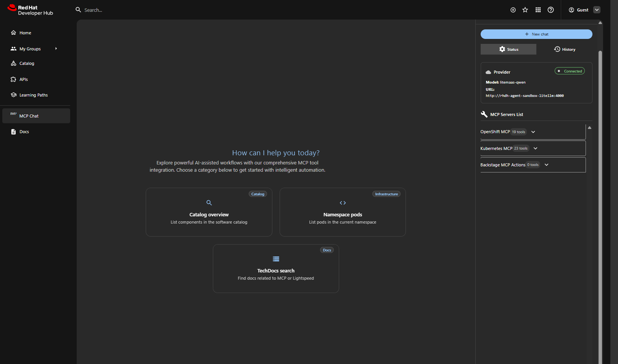Click the Red Hat Developer Hub logo
This screenshot has height=364, width=618.
pos(30,10)
